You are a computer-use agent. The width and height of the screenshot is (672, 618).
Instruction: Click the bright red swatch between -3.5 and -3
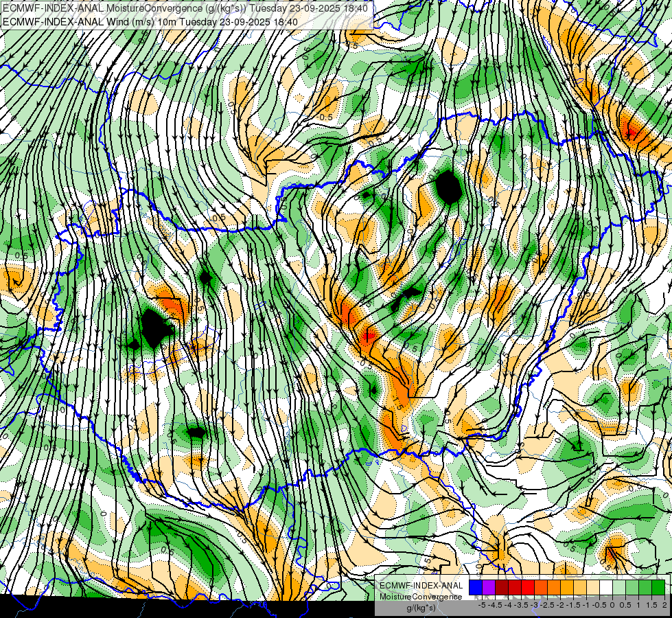(x=528, y=587)
